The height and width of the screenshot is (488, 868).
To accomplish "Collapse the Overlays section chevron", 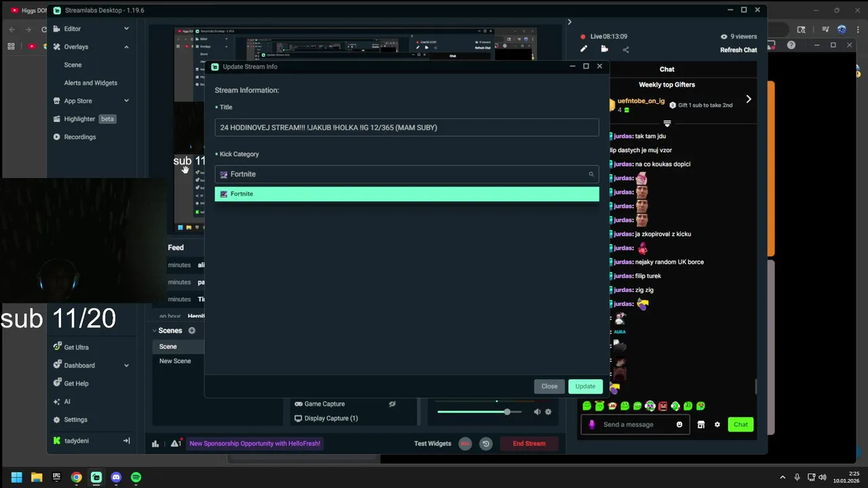I will click(126, 47).
